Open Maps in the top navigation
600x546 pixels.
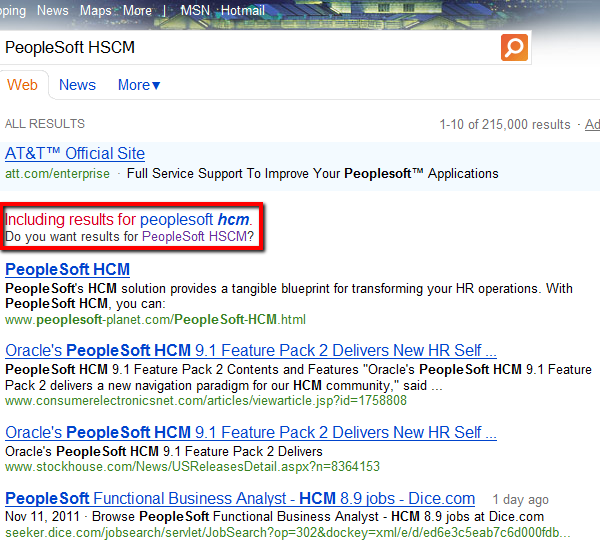(95, 10)
